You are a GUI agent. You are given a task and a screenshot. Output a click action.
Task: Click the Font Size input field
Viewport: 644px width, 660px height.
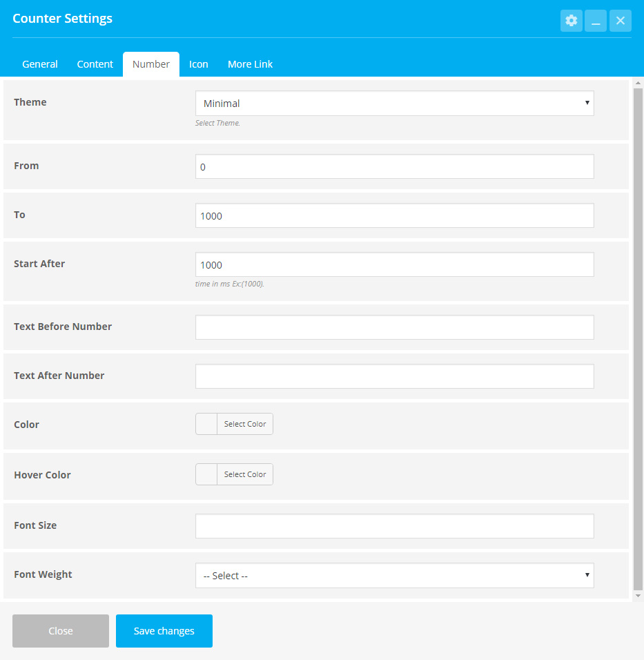(x=395, y=526)
